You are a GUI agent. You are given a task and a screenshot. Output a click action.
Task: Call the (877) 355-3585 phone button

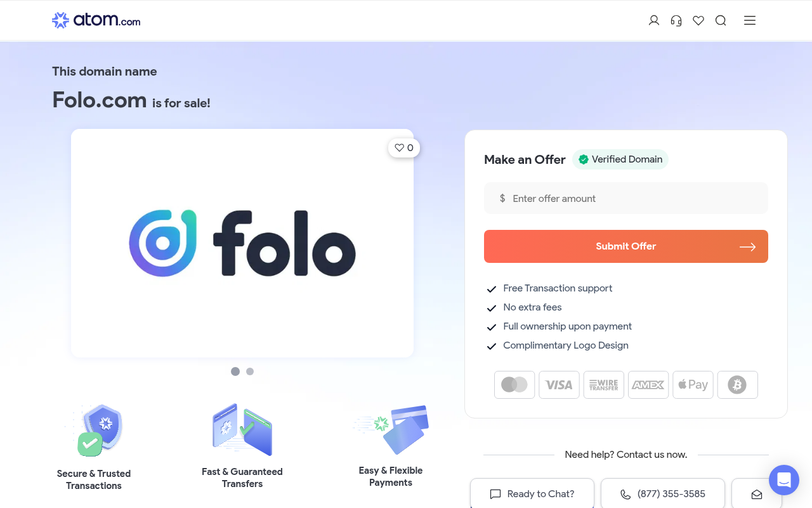click(x=663, y=493)
